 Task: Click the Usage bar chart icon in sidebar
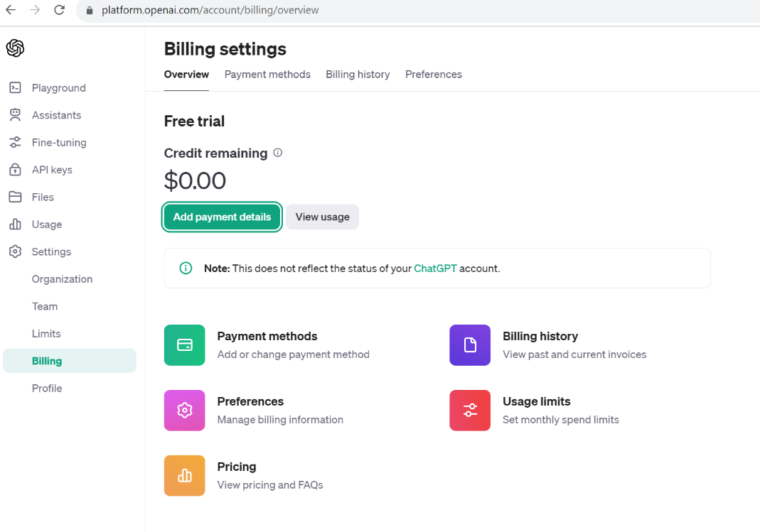pyautogui.click(x=15, y=224)
